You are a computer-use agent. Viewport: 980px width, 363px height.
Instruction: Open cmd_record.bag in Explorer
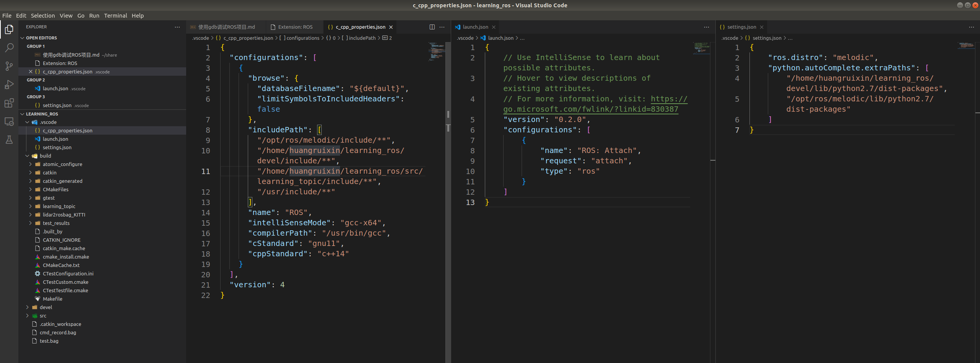(x=58, y=332)
